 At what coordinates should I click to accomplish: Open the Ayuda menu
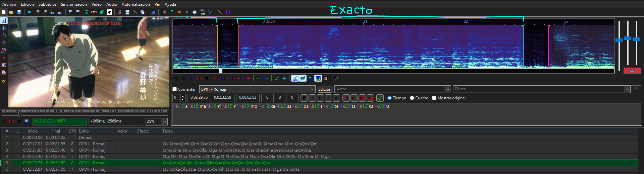point(170,4)
